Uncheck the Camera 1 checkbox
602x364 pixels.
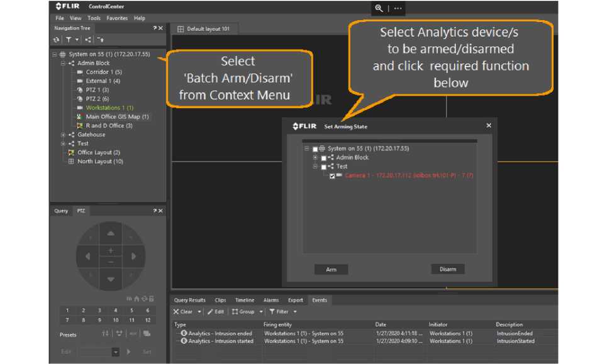coord(332,176)
